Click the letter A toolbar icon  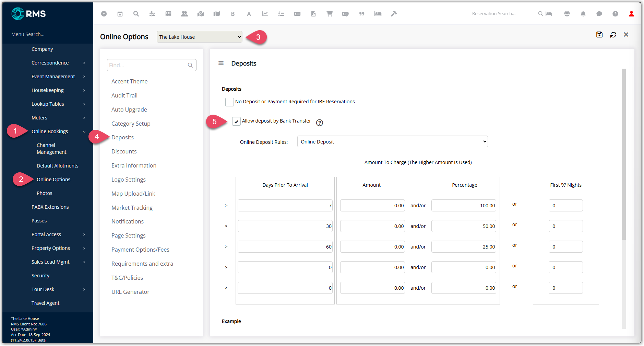point(249,14)
